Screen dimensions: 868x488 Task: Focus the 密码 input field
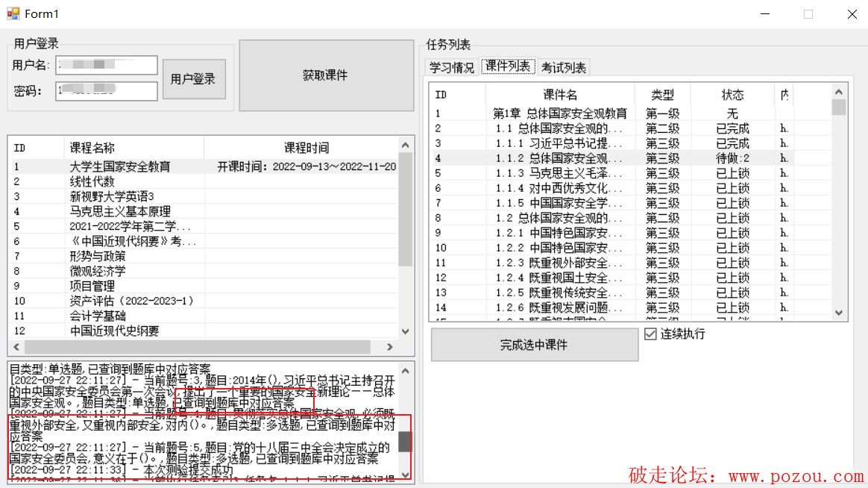click(x=107, y=91)
